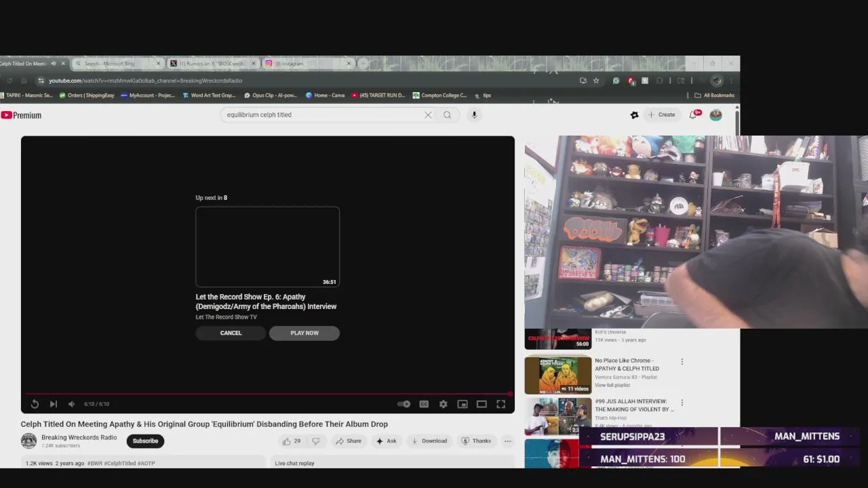Open the Create menu
Screen dimensions: 868x488
[x=661, y=115]
